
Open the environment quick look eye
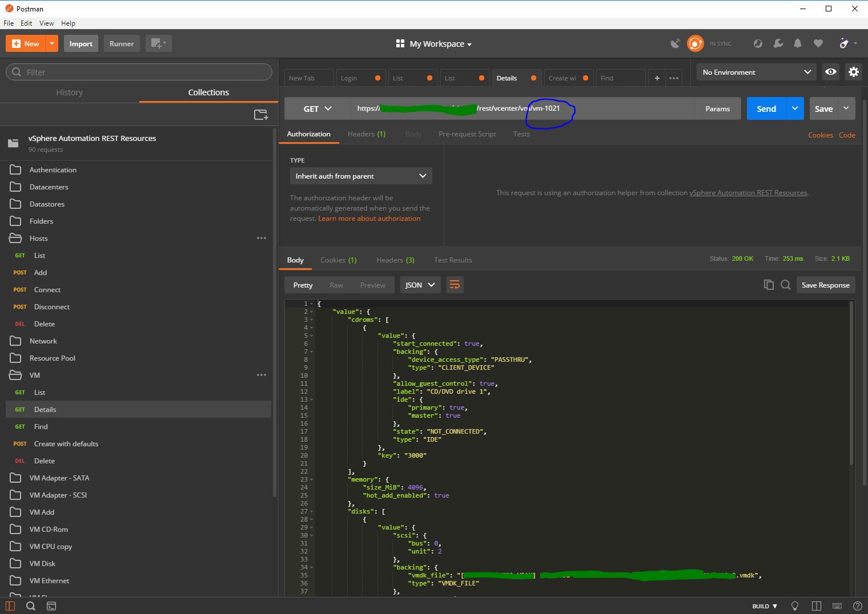point(831,72)
